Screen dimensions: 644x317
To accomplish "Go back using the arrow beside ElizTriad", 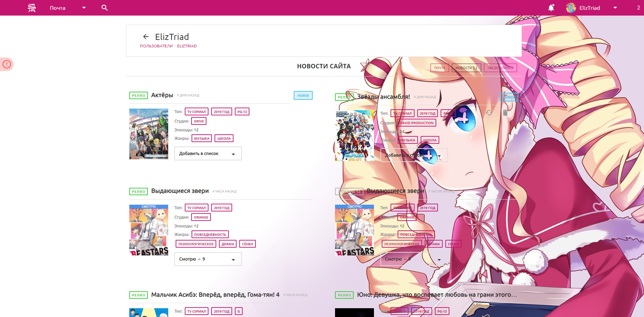I will 146,37.
